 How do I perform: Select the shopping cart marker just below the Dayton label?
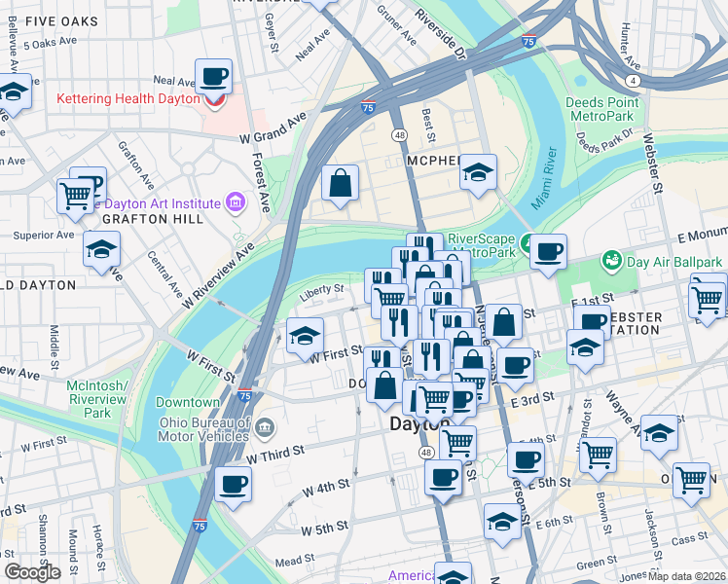click(458, 444)
